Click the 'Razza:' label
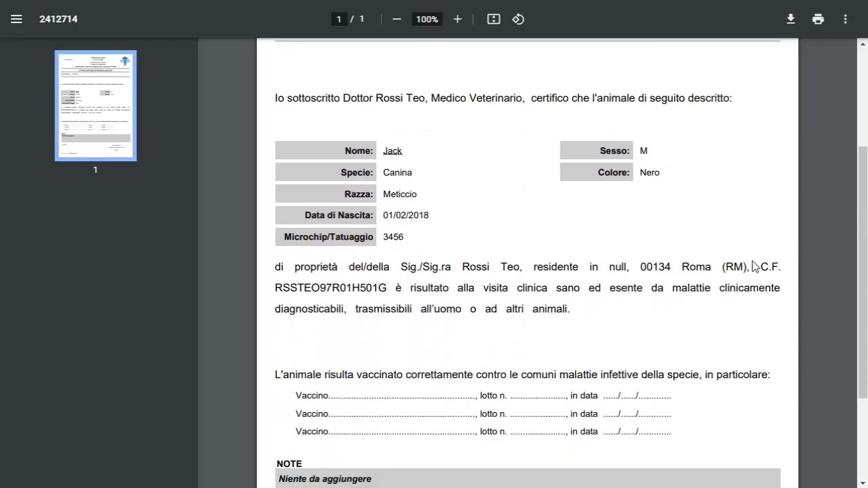868x488 pixels. 325,194
